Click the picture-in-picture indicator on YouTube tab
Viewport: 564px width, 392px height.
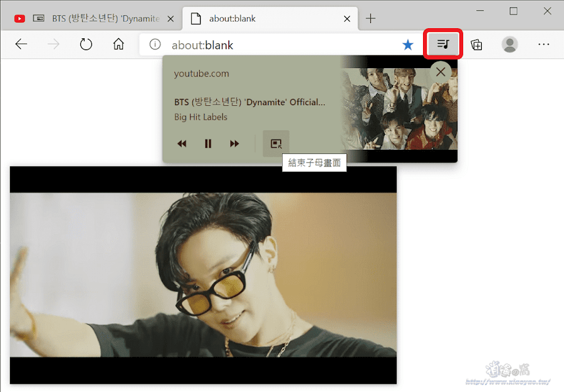click(x=38, y=18)
